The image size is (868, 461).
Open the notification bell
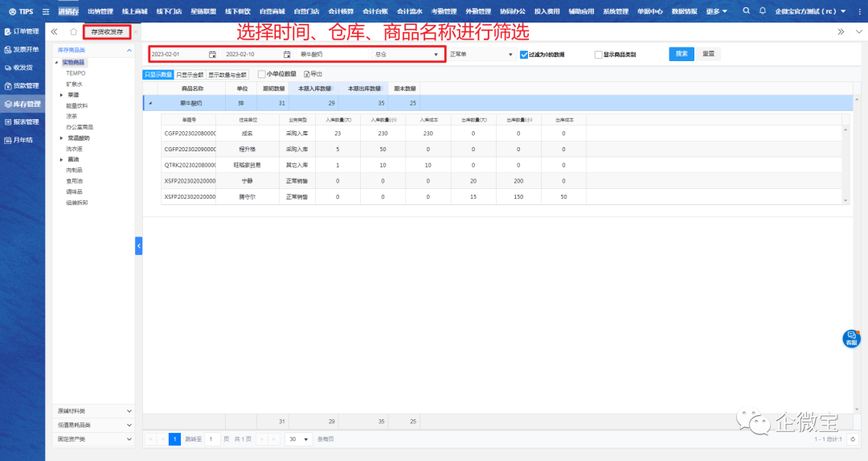click(x=763, y=11)
